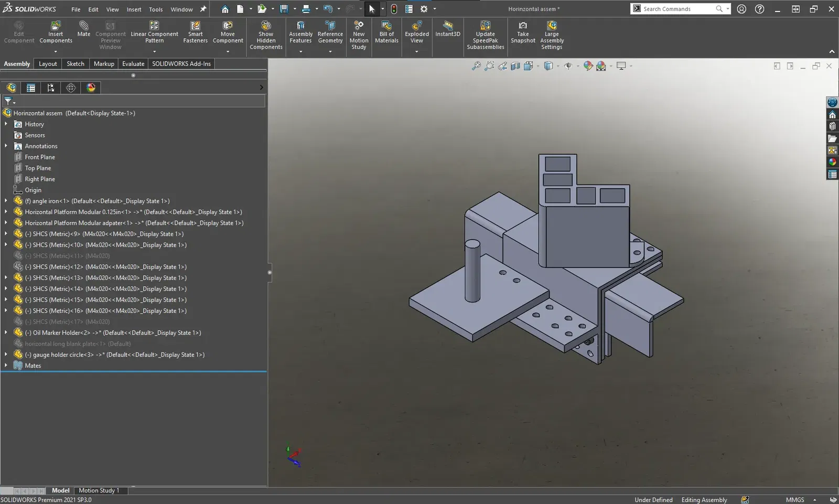Click the Exploded View icon
The width and height of the screenshot is (839, 504).
click(x=417, y=26)
